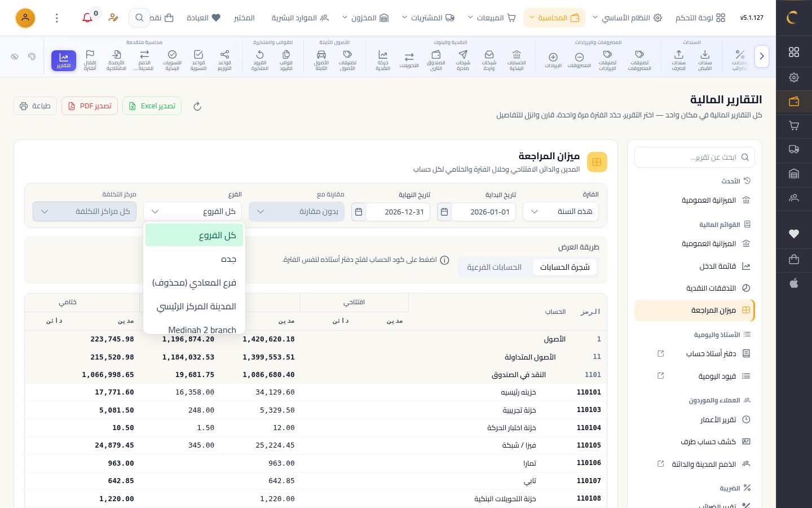This screenshot has width=812, height=508.
Task: Open the مركز التكلفة cost center dropdown
Action: [85, 212]
